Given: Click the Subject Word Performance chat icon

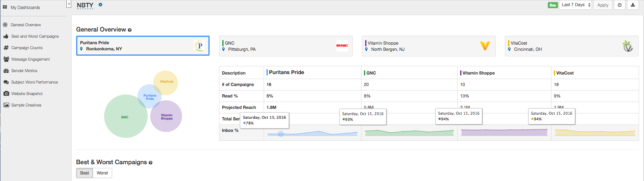Looking at the screenshot, I should coord(6,82).
